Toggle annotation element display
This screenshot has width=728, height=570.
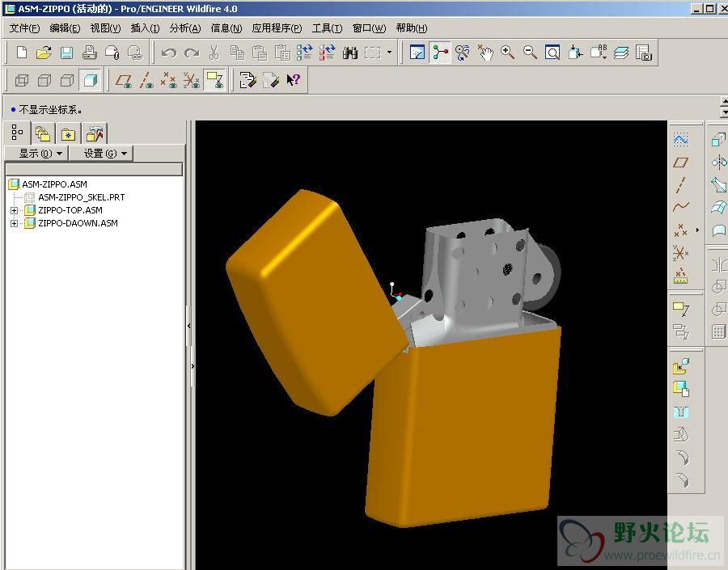(x=214, y=81)
